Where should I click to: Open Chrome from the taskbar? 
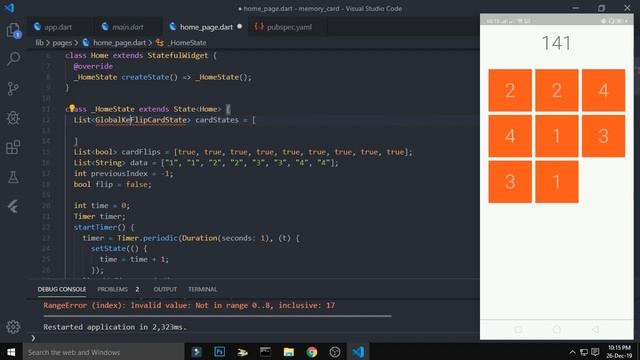coord(312,352)
